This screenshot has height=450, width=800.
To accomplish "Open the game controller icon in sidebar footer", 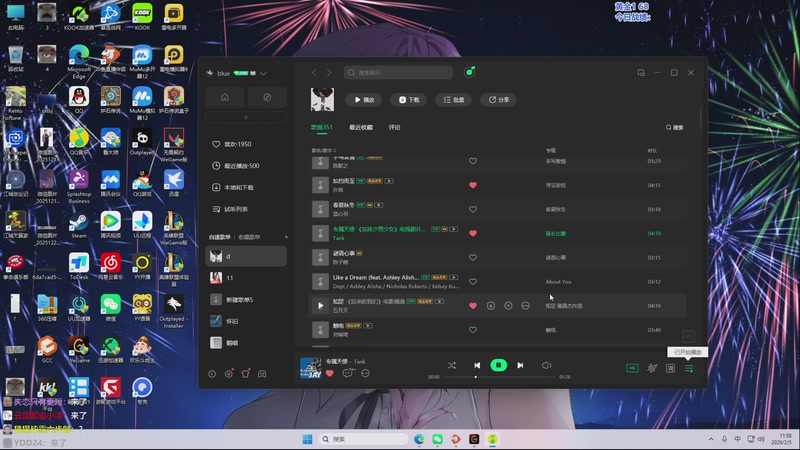I will (262, 374).
